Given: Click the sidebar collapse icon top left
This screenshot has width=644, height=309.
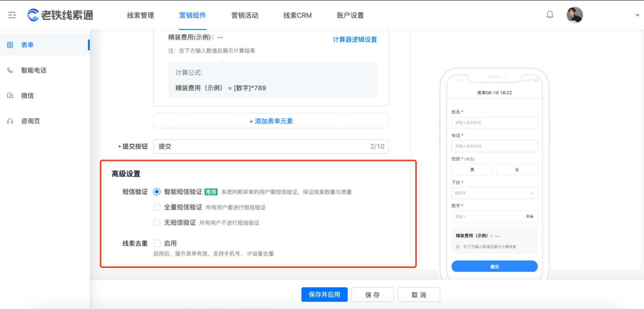Looking at the screenshot, I should tap(12, 14).
